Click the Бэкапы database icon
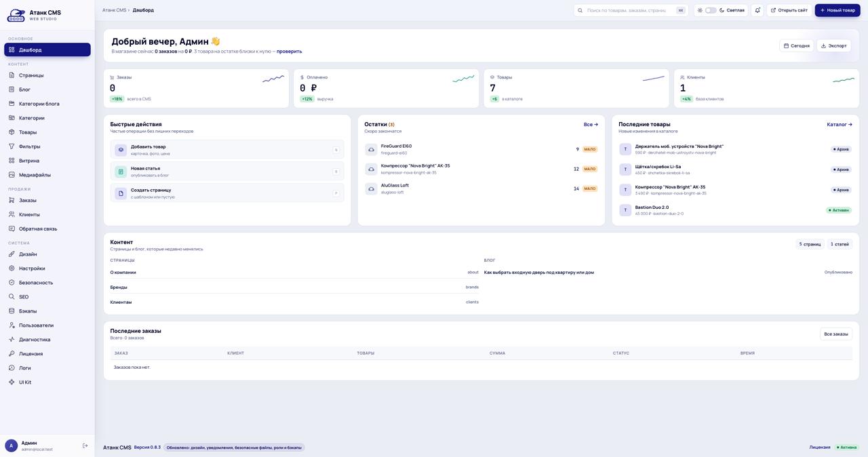 pos(12,311)
